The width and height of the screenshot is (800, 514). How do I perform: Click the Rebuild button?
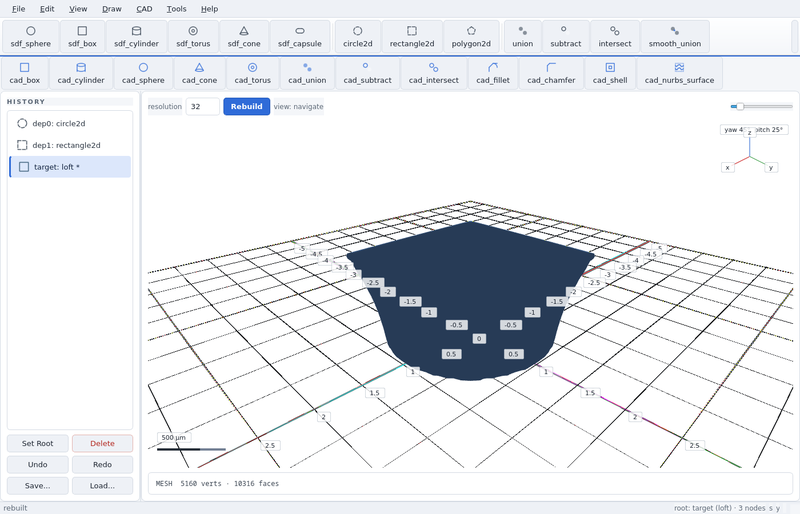pyautogui.click(x=246, y=107)
